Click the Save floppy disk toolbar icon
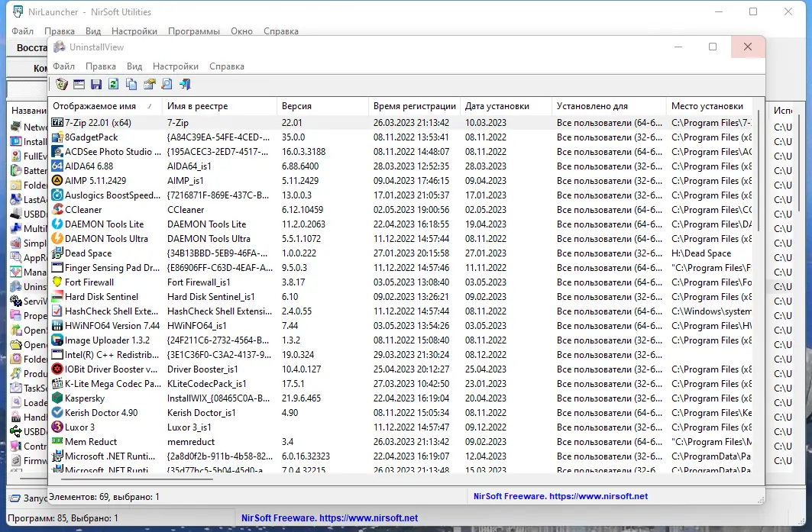 [96, 84]
